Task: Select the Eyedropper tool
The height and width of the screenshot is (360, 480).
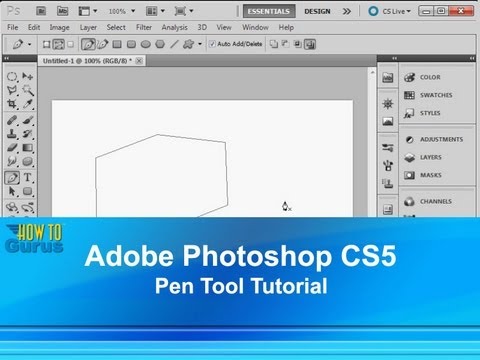Action: [x=28, y=104]
